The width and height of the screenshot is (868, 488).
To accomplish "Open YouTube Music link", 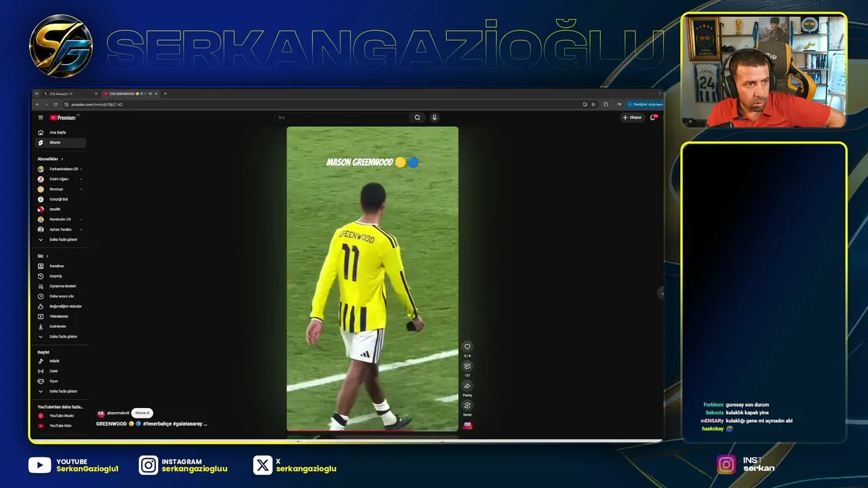I will point(60,415).
